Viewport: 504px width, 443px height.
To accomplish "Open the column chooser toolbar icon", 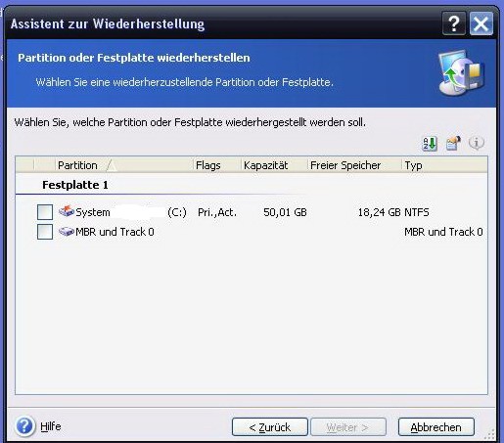I will point(453,143).
